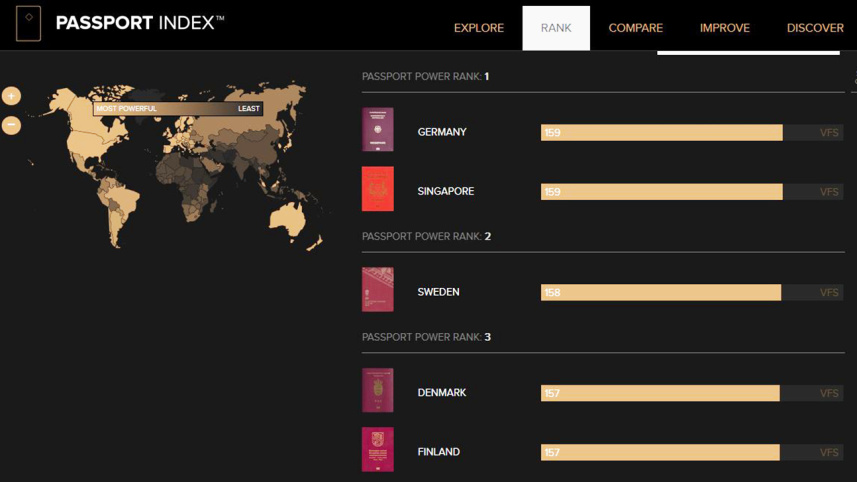Open the Sweden passport cover
This screenshot has width=857, height=482.
377,290
